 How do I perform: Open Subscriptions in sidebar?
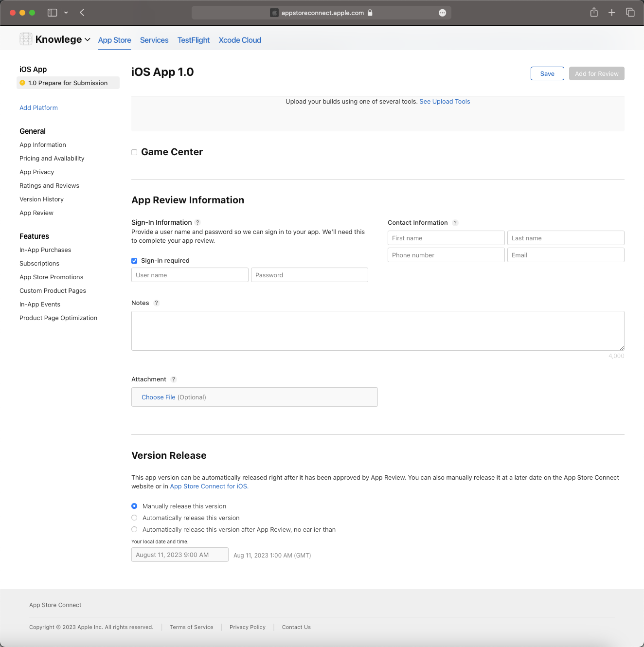click(x=39, y=263)
